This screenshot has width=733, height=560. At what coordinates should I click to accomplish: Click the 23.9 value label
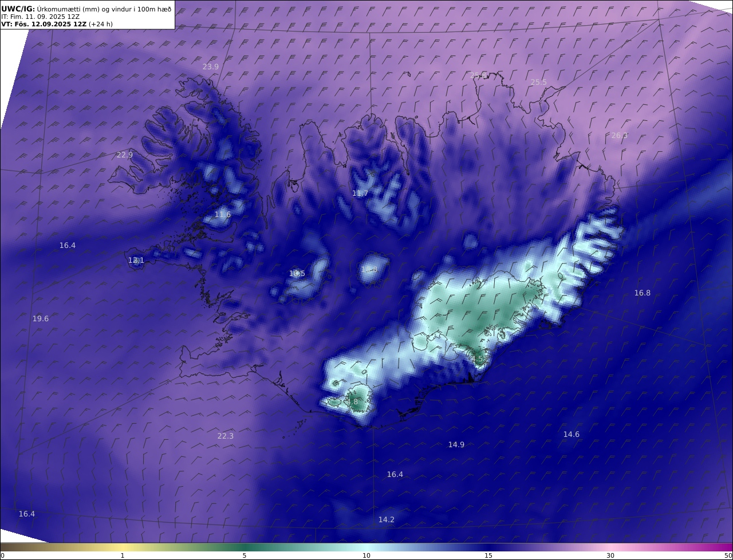pyautogui.click(x=210, y=67)
